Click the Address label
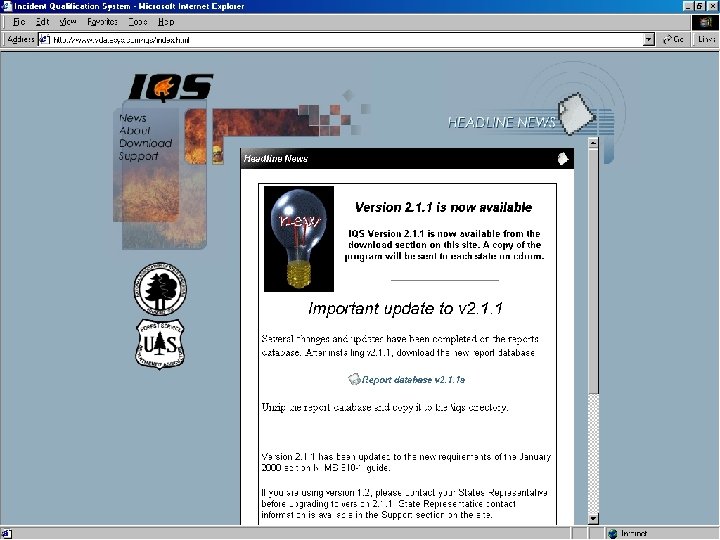Image resolution: width=720 pixels, height=540 pixels. click(x=21, y=39)
